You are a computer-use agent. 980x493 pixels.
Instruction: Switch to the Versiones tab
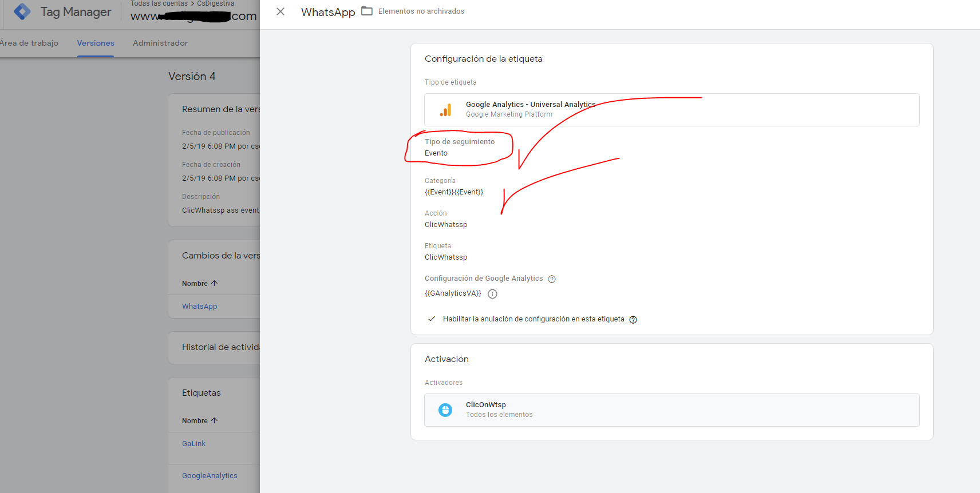pos(96,43)
